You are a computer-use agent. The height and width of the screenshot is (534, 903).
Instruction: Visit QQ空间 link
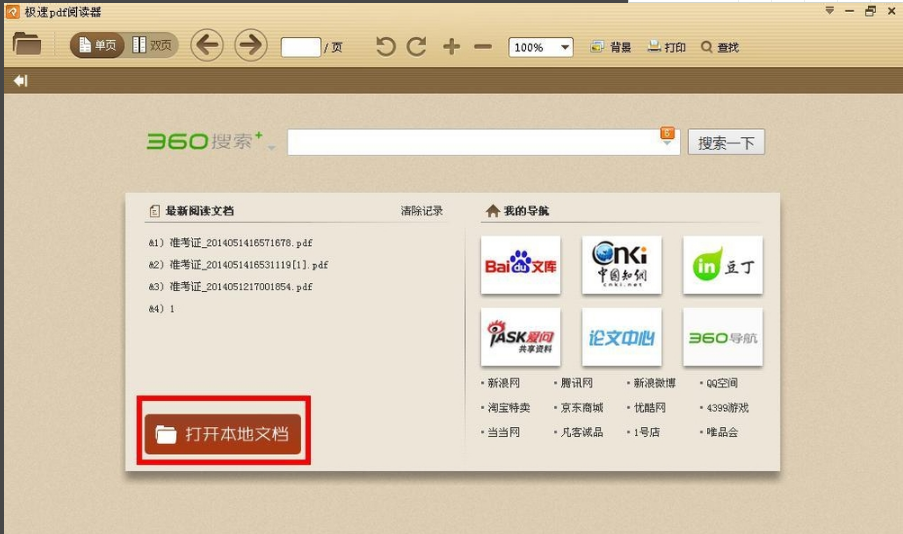pyautogui.click(x=722, y=383)
